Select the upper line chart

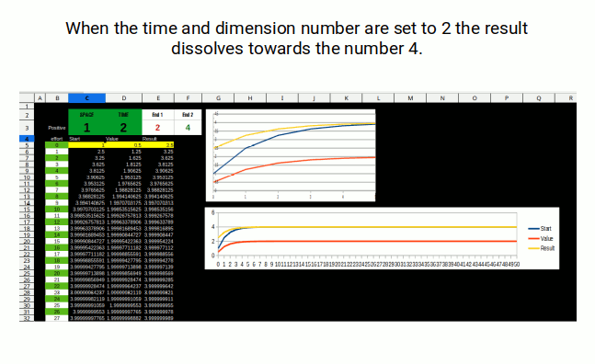(291, 155)
